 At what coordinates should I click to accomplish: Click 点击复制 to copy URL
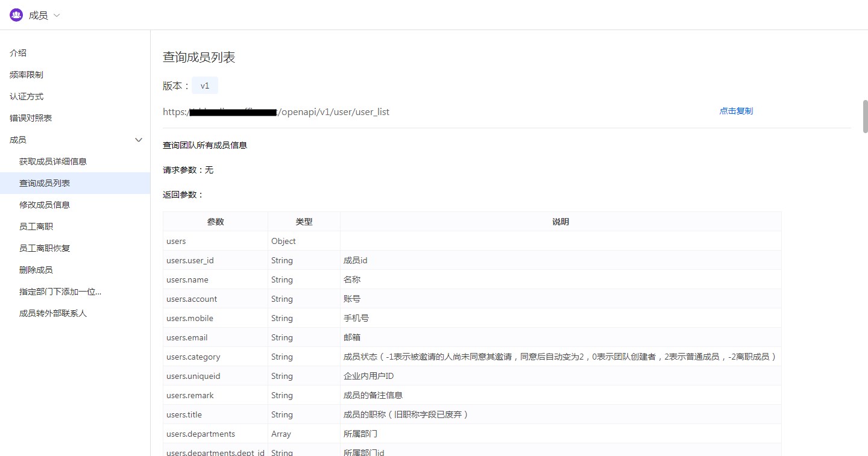pyautogui.click(x=735, y=111)
